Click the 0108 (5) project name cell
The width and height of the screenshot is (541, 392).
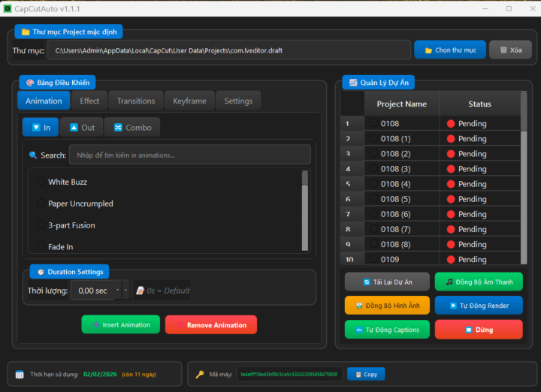402,199
